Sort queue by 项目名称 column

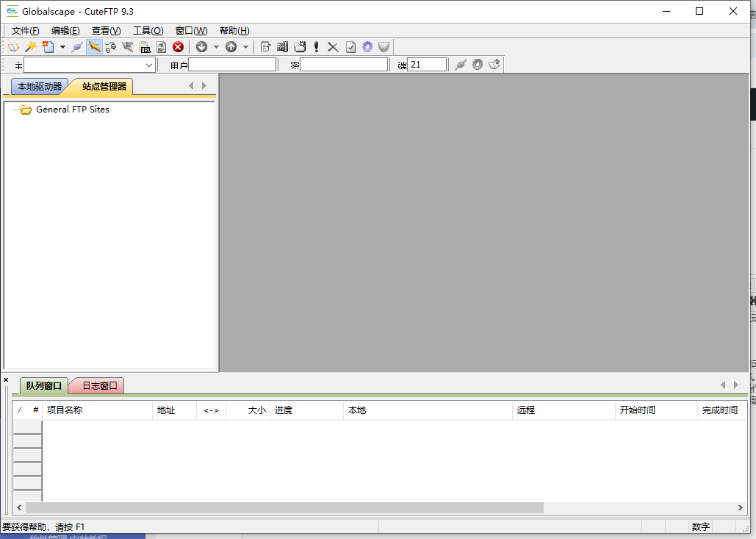point(97,410)
